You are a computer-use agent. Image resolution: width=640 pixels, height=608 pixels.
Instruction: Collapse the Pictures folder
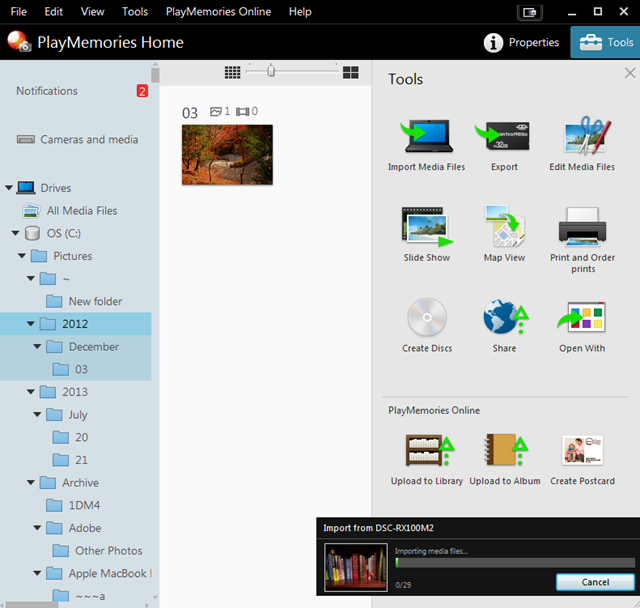coord(22,256)
